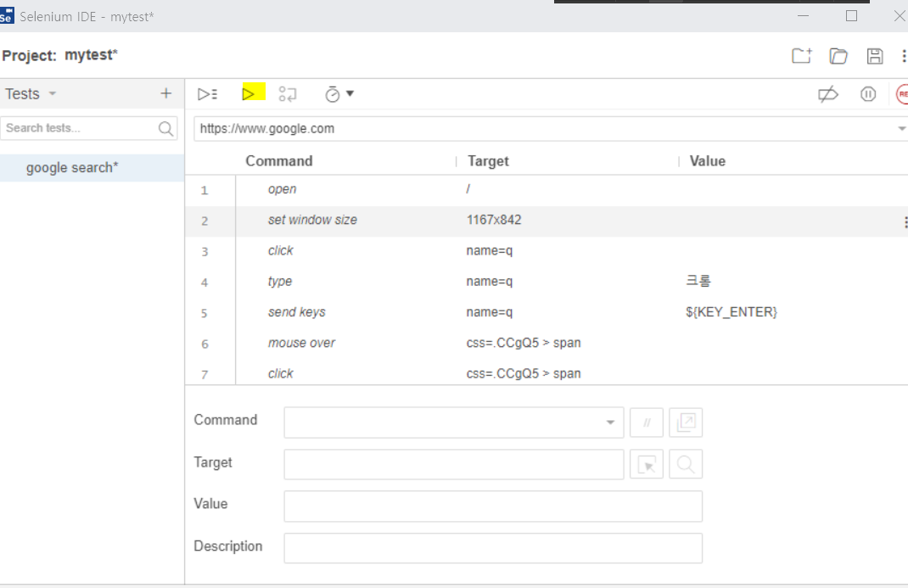Run all tests in the suite
Viewport: 908px width, 588px height.
[207, 94]
